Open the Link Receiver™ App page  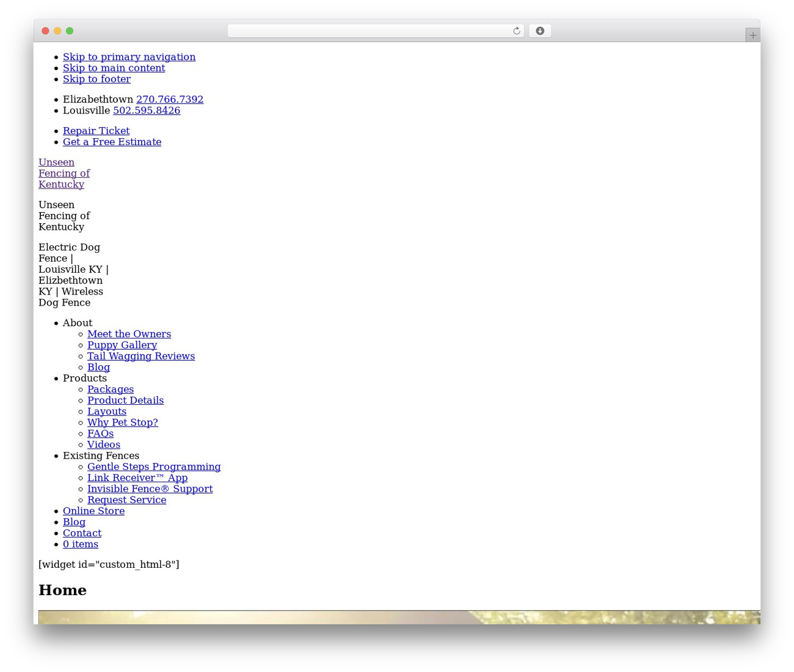pyautogui.click(x=137, y=479)
